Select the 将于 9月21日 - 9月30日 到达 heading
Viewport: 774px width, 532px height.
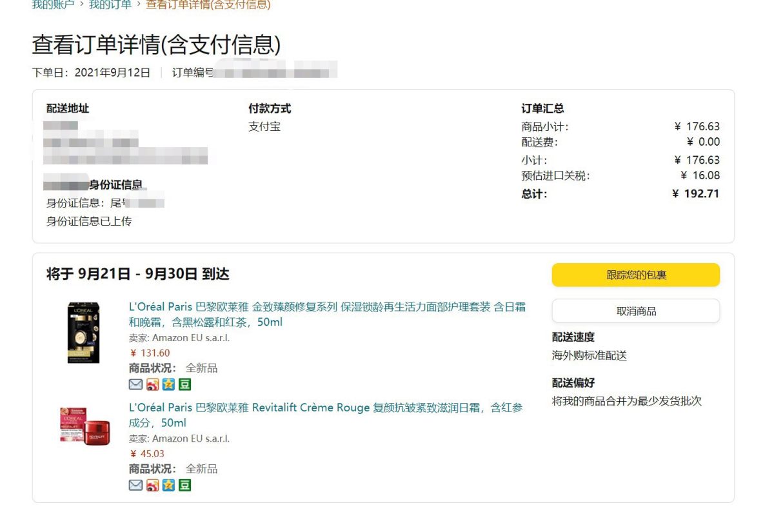point(138,274)
